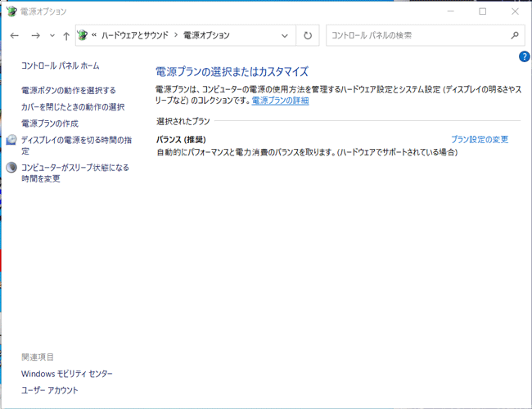Close the 電源オプション window
532x409 pixels.
(515, 11)
